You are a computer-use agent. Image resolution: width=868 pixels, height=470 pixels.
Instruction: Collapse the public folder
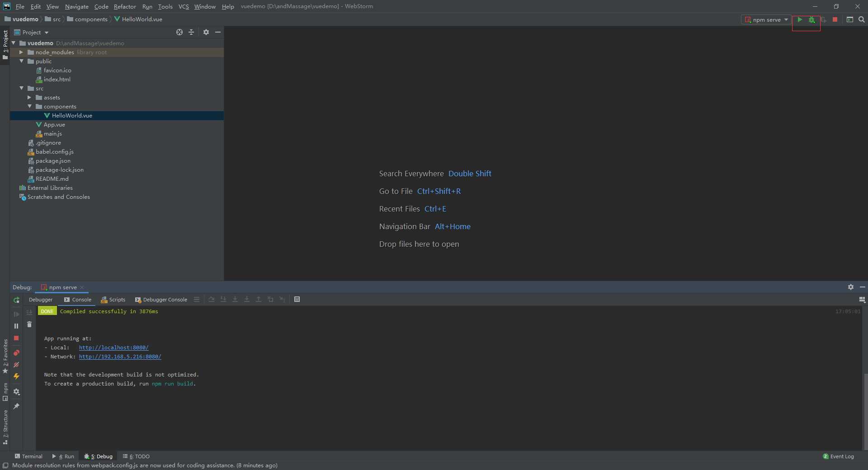[x=21, y=61]
